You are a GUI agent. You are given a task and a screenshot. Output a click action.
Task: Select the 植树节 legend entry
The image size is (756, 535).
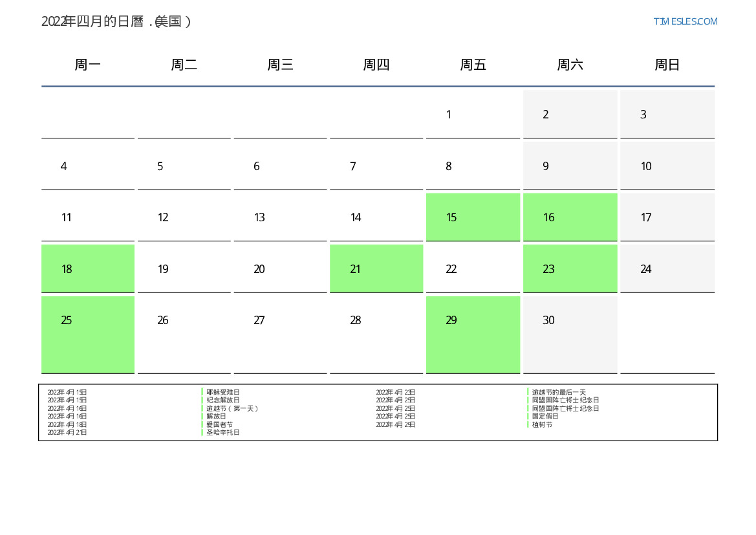(x=542, y=424)
